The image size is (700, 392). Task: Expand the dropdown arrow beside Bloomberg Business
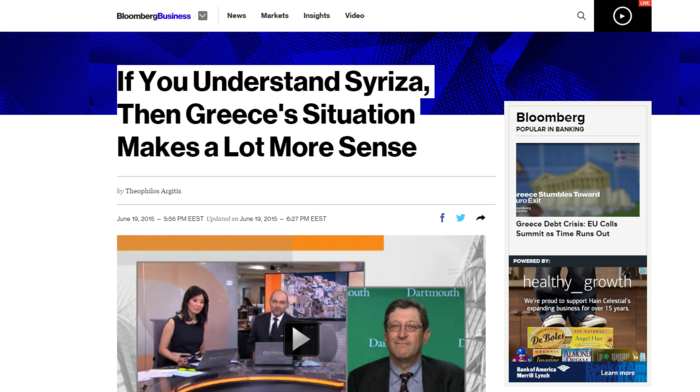203,16
